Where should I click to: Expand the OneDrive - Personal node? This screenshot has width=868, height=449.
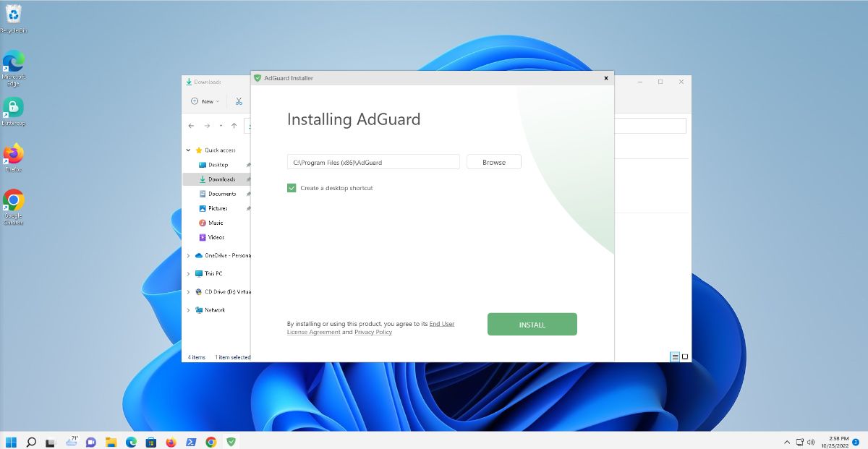tap(189, 255)
